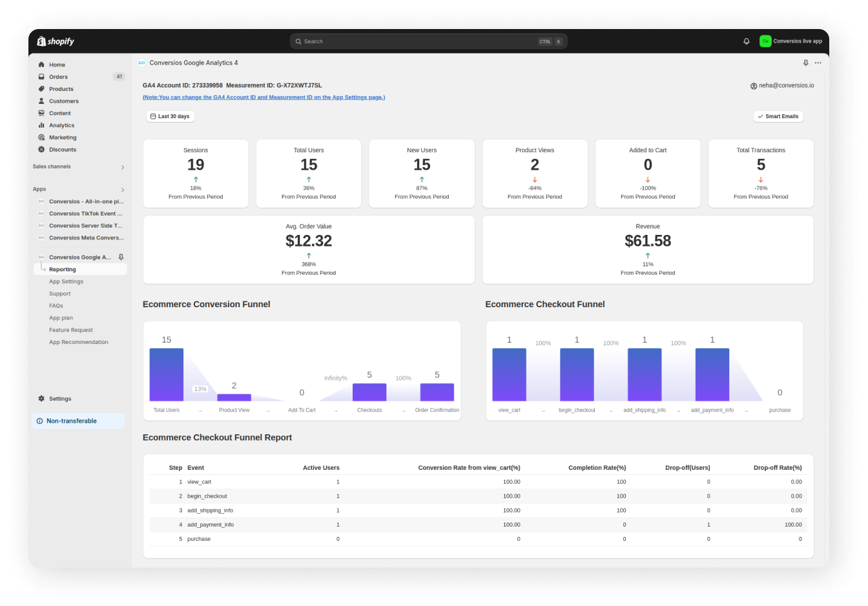This screenshot has height=606, width=868.
Task: Click the Drop-off Rate(%) column header
Action: tap(778, 468)
